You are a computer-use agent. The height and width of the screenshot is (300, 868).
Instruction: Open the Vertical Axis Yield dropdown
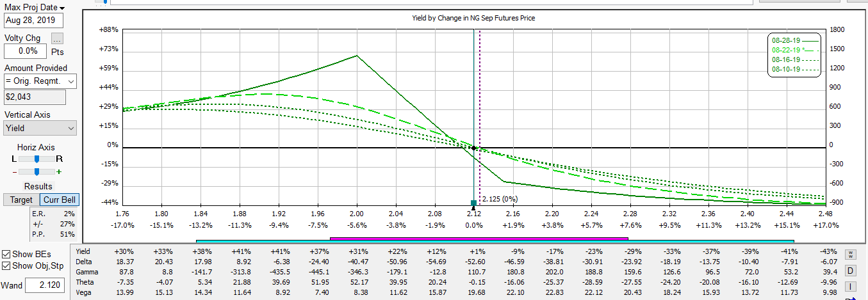point(40,128)
